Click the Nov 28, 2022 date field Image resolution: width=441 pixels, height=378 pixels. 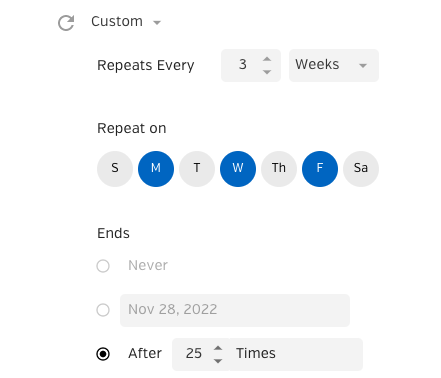[235, 310]
